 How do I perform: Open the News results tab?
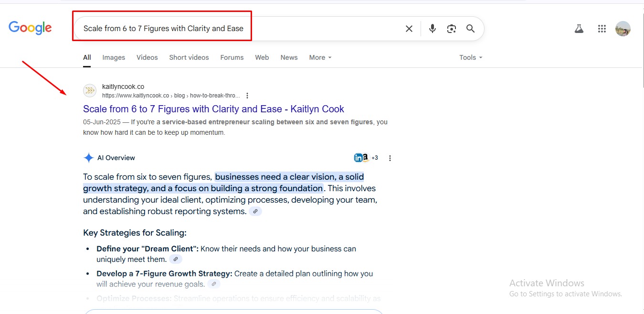coord(289,57)
